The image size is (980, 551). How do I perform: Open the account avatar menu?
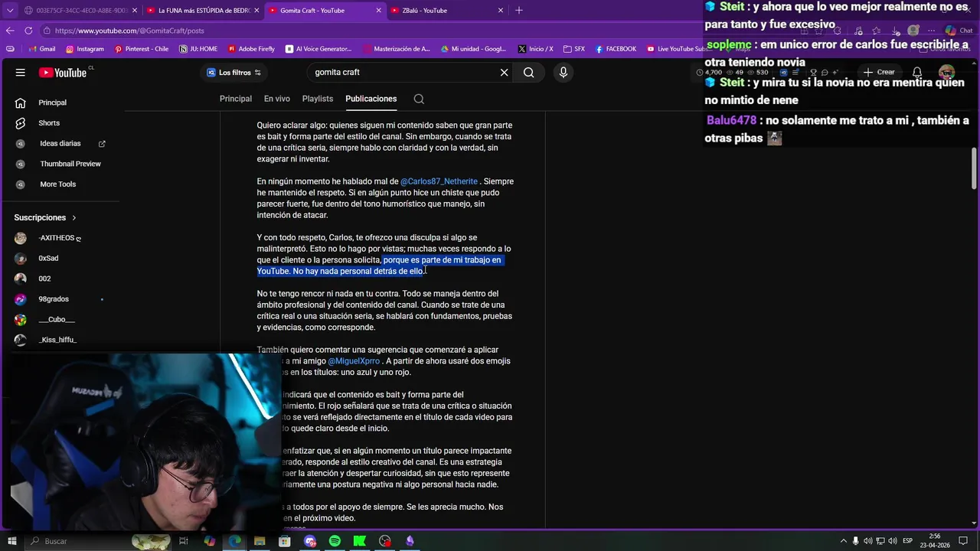(946, 72)
